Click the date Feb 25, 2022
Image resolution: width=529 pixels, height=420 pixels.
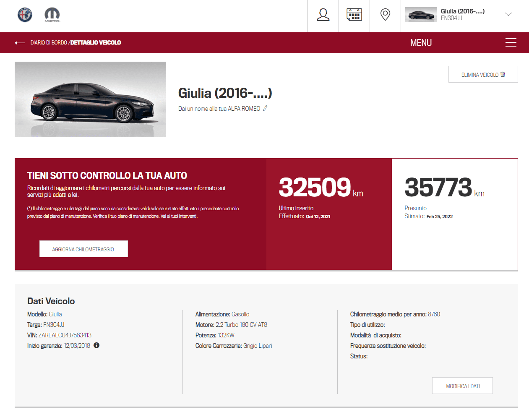point(440,217)
